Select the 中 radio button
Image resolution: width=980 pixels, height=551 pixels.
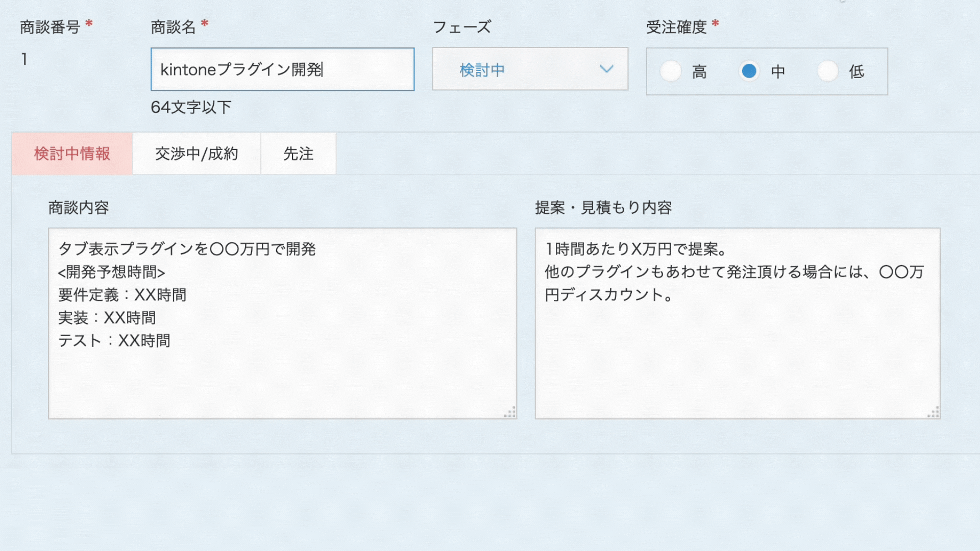coord(749,71)
